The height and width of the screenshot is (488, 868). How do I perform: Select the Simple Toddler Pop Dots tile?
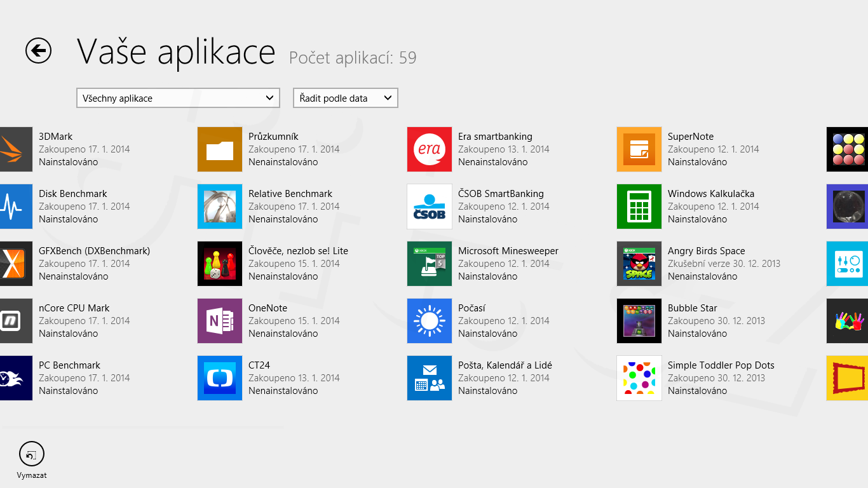[639, 378]
